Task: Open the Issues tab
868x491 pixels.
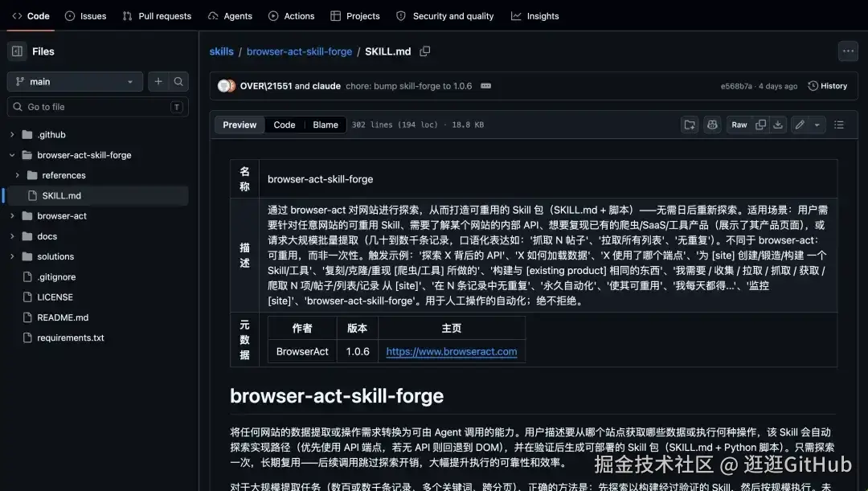Action: pos(85,16)
